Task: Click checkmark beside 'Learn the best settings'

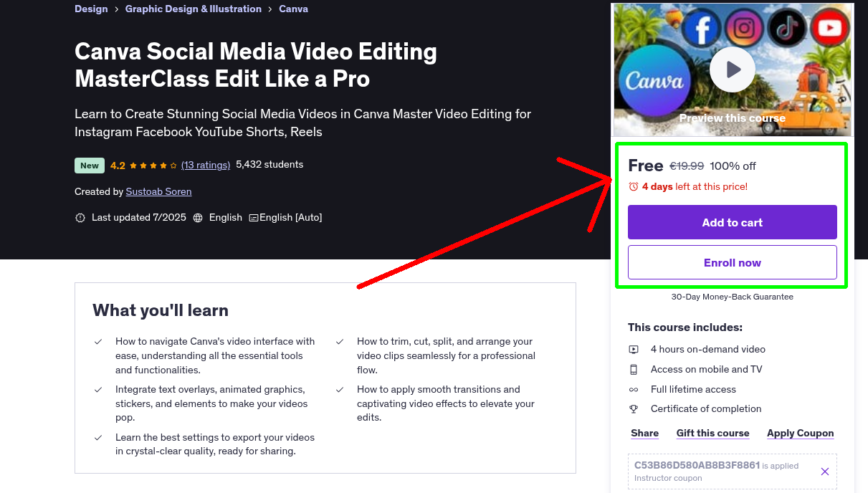Action: 98,438
